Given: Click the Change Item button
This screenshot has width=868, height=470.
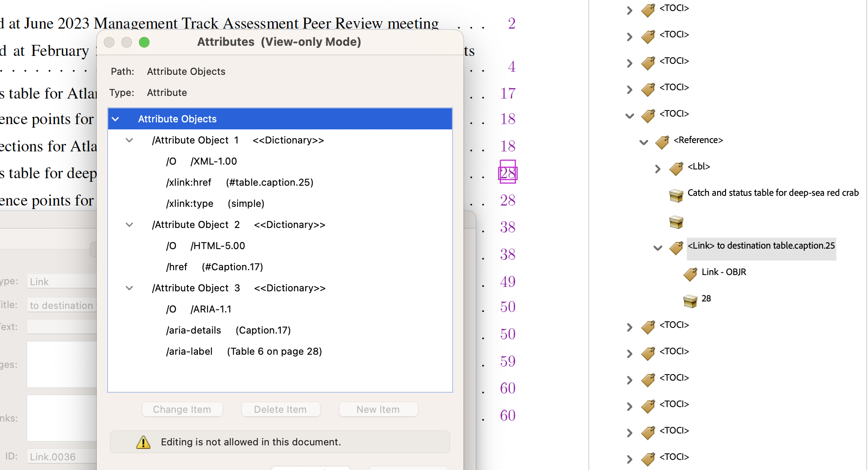Looking at the screenshot, I should pyautogui.click(x=182, y=409).
